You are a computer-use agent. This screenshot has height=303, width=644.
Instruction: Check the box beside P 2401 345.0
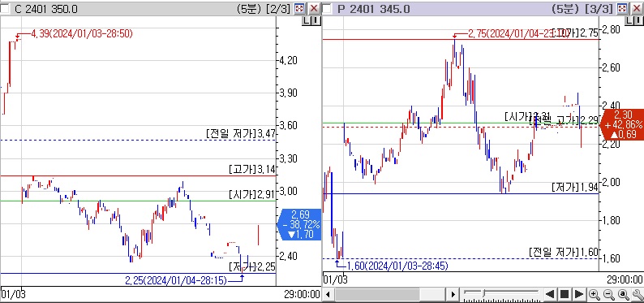327,9
